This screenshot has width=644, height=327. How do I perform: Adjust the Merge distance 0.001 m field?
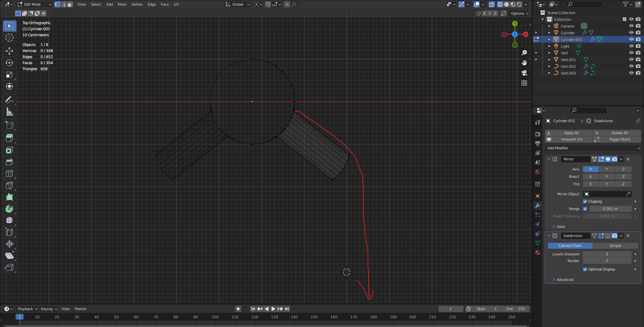coord(610,209)
